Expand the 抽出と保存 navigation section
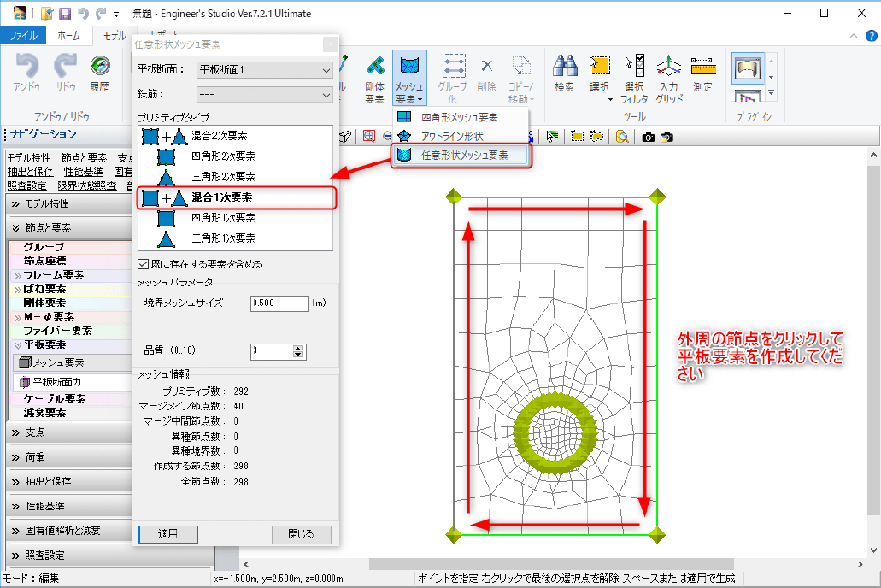Screen dimensions: 881x588 (x=69, y=481)
